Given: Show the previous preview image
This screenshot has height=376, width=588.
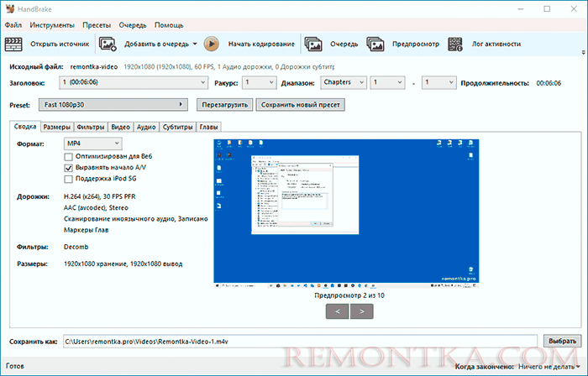Looking at the screenshot, I should (x=338, y=311).
